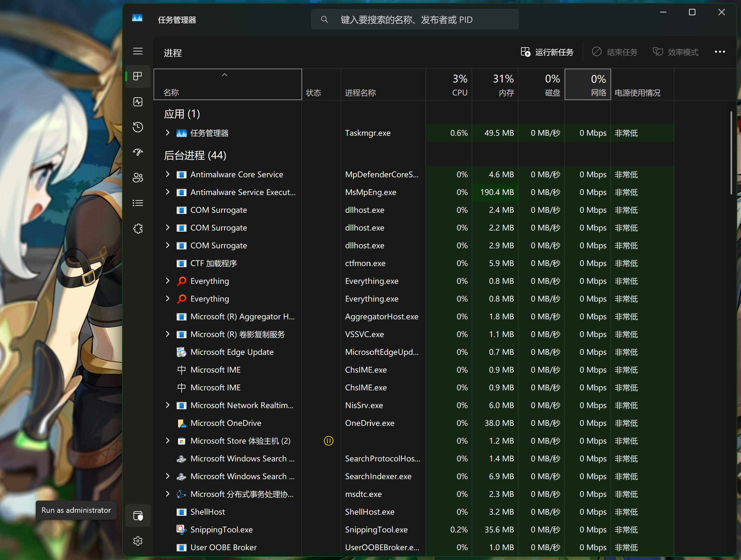Expand the Antimalware Core Service process
This screenshot has height=560, width=741.
167,174
